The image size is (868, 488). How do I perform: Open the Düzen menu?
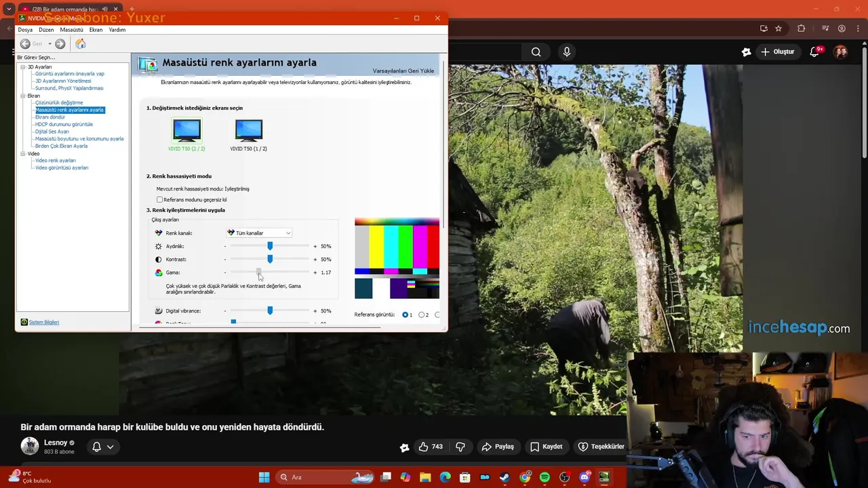[46, 30]
